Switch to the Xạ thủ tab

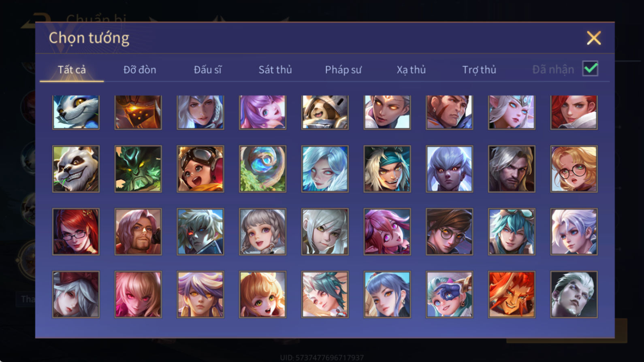tap(411, 70)
